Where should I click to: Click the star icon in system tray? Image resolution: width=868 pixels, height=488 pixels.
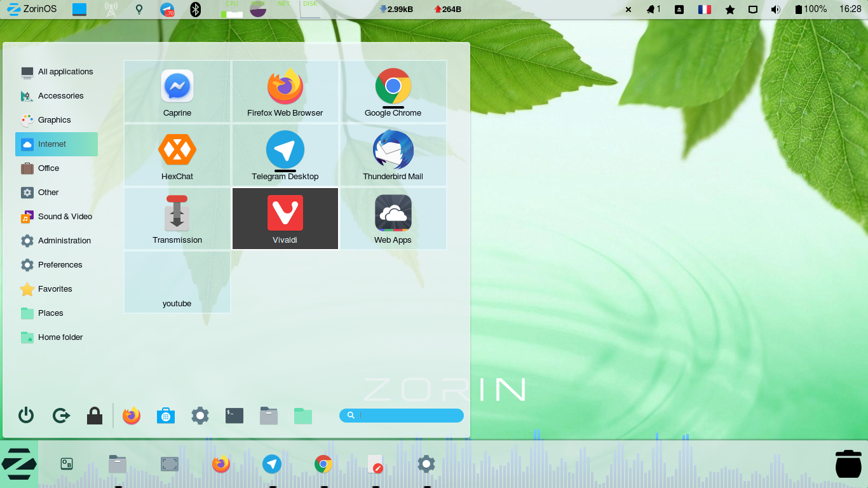(x=730, y=10)
